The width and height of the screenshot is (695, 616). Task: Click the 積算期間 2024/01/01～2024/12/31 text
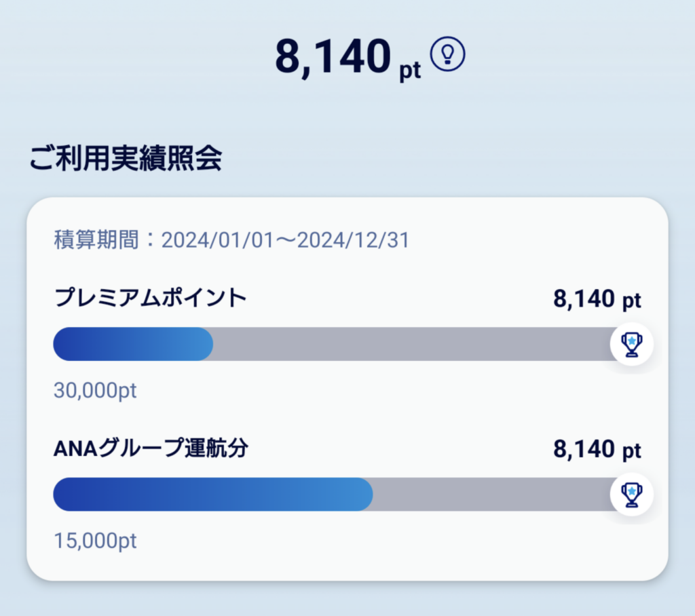tap(231, 239)
